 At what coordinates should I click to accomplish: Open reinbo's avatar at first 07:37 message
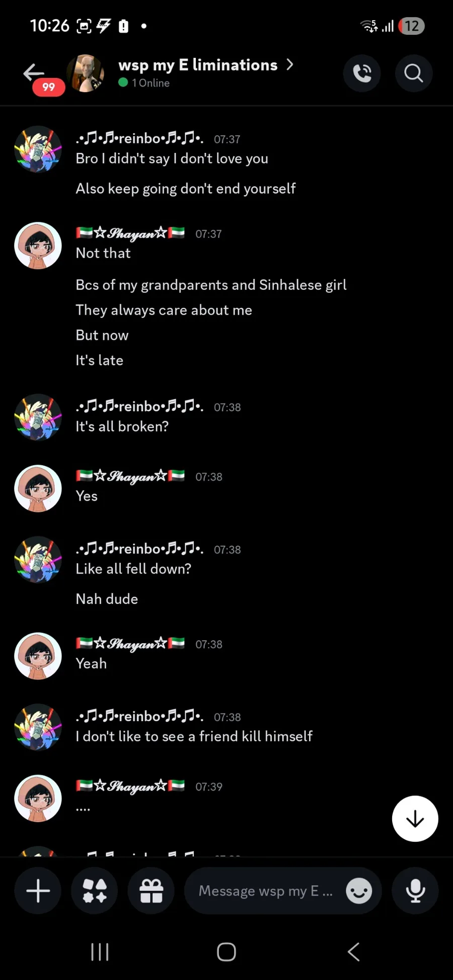[x=38, y=149]
